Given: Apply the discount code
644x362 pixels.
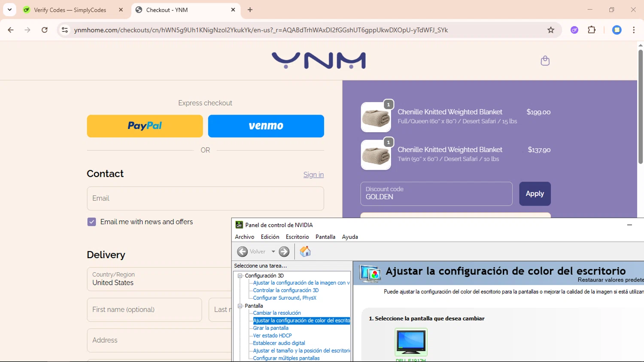Looking at the screenshot, I should 535,194.
